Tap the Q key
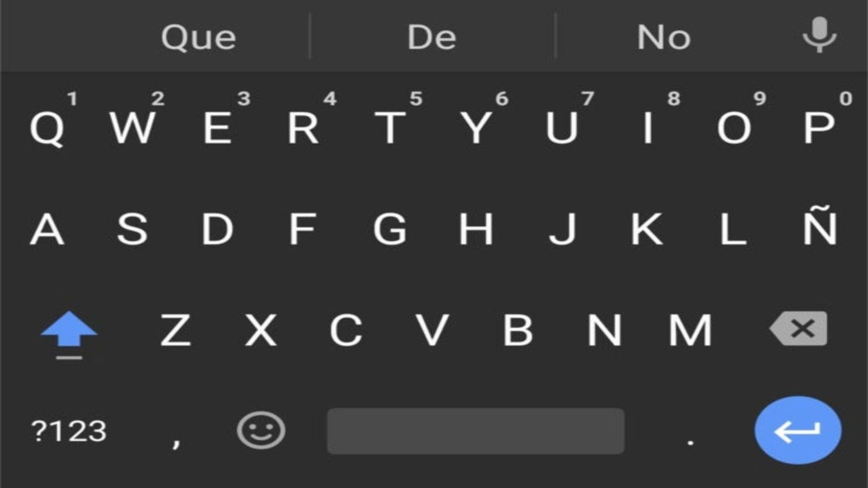Viewport: 868px width, 488px height. coord(47,129)
